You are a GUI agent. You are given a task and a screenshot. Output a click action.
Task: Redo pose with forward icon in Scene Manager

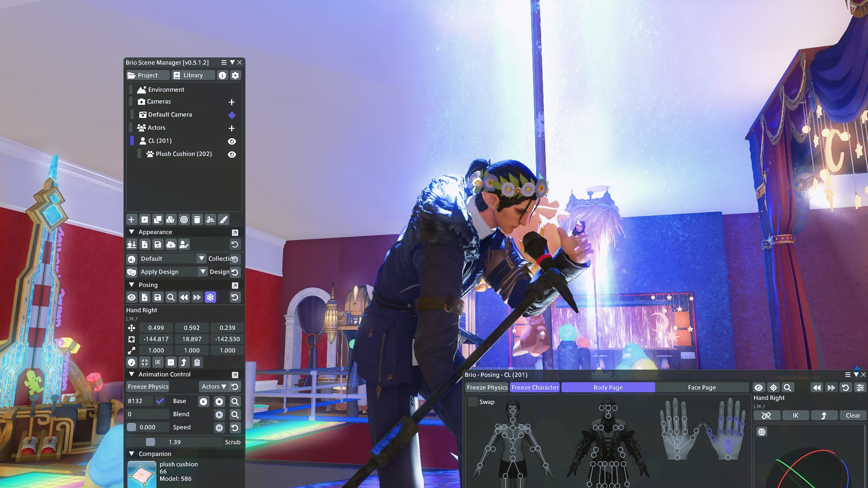[197, 297]
